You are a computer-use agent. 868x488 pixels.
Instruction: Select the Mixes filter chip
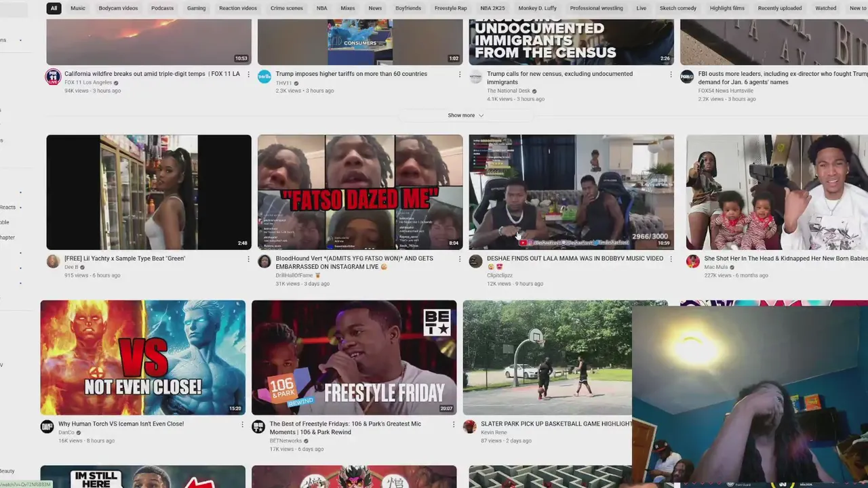348,8
